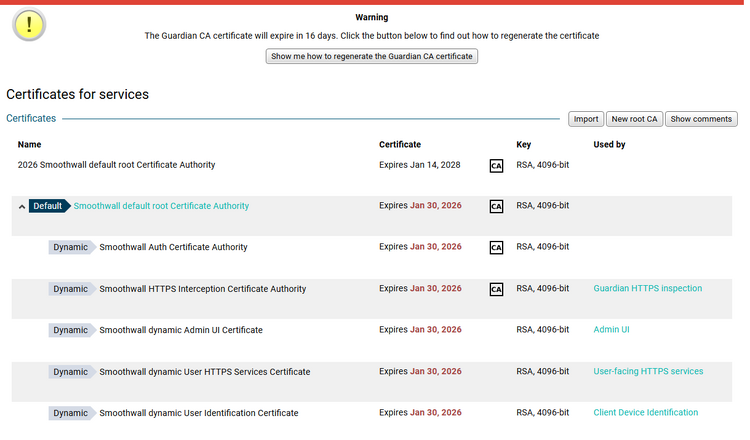Click expiry date of HTTPS Interception Certificate Authority
This screenshot has height=440, width=750.
click(x=436, y=288)
